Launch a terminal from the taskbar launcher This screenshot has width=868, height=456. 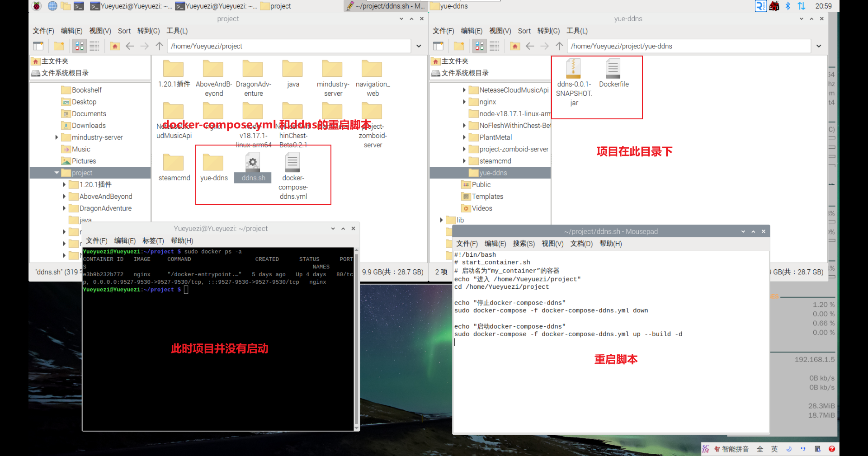click(x=79, y=6)
